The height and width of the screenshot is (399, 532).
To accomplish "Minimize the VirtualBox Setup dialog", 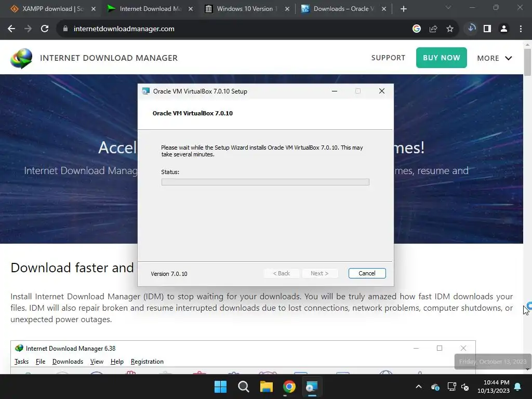I will coord(335,91).
